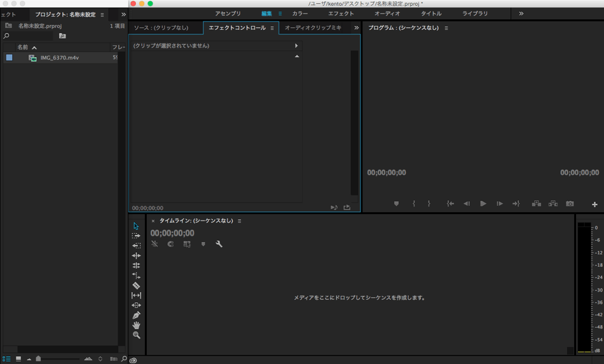The image size is (604, 364).
Task: Select the Razor tool in toolbar
Action: [x=136, y=286]
